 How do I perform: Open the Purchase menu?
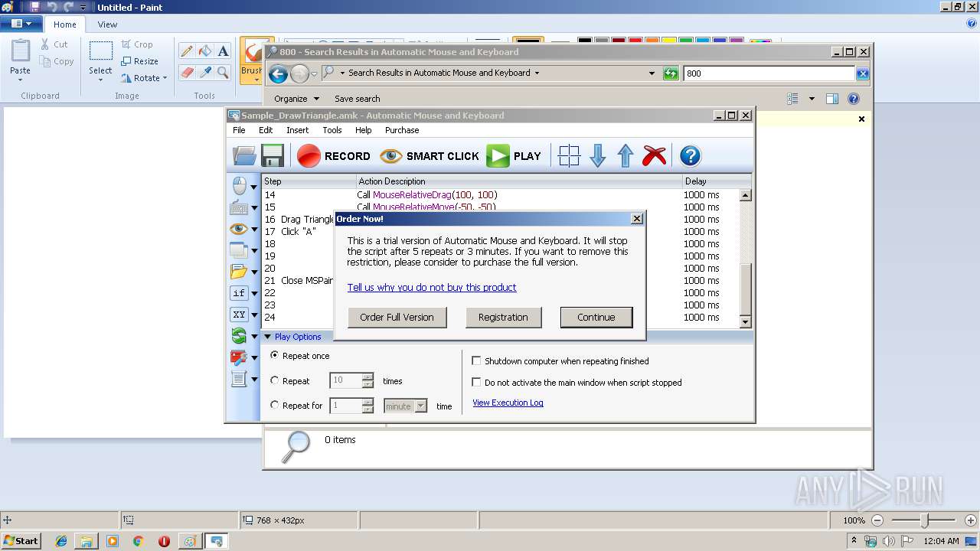pyautogui.click(x=402, y=130)
